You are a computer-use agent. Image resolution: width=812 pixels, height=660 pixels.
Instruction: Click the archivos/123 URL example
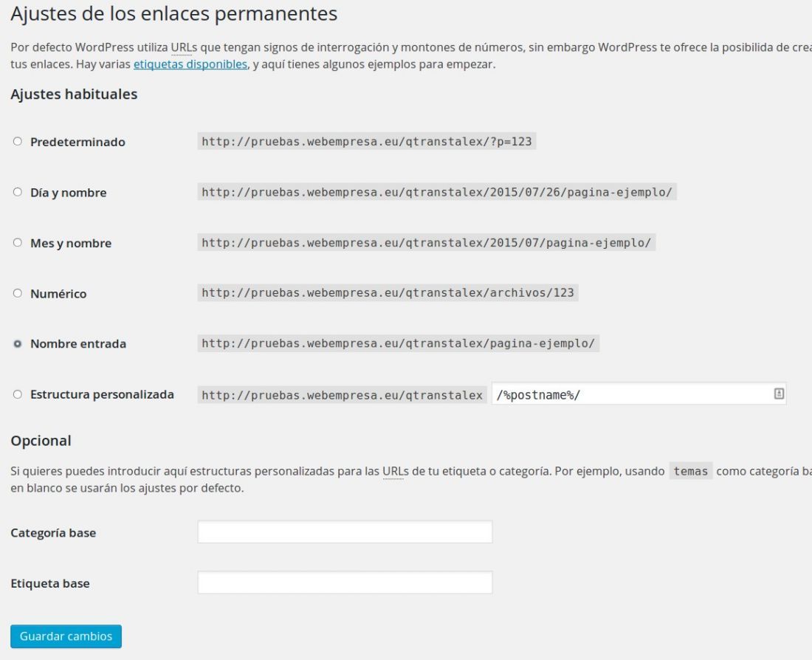pyautogui.click(x=388, y=292)
